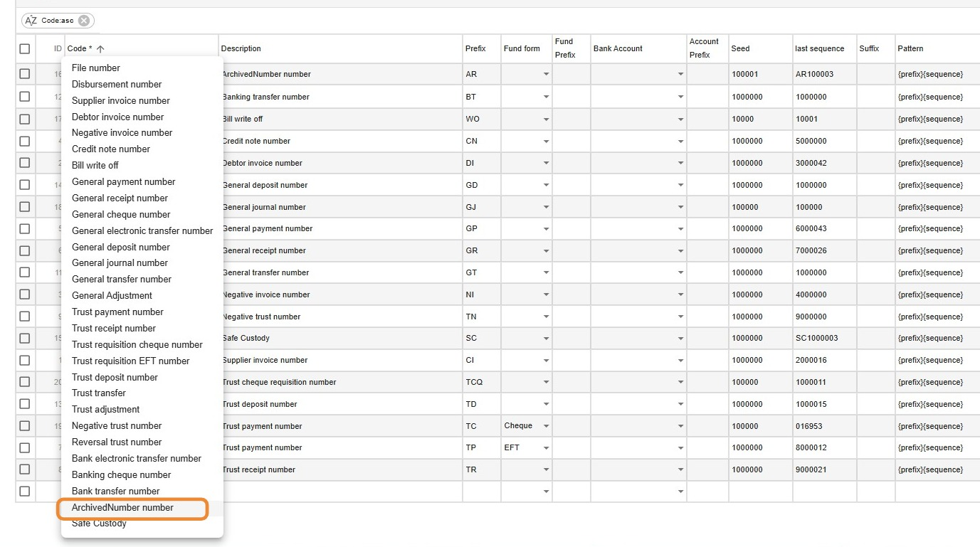
Task: Click the TCQ prefix cell
Action: [x=482, y=382]
